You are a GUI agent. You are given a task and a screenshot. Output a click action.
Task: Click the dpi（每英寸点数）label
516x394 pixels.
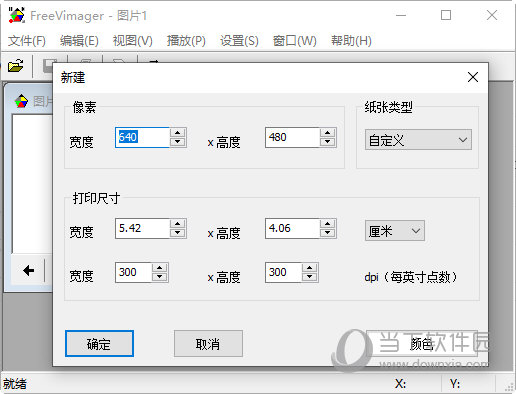point(411,277)
